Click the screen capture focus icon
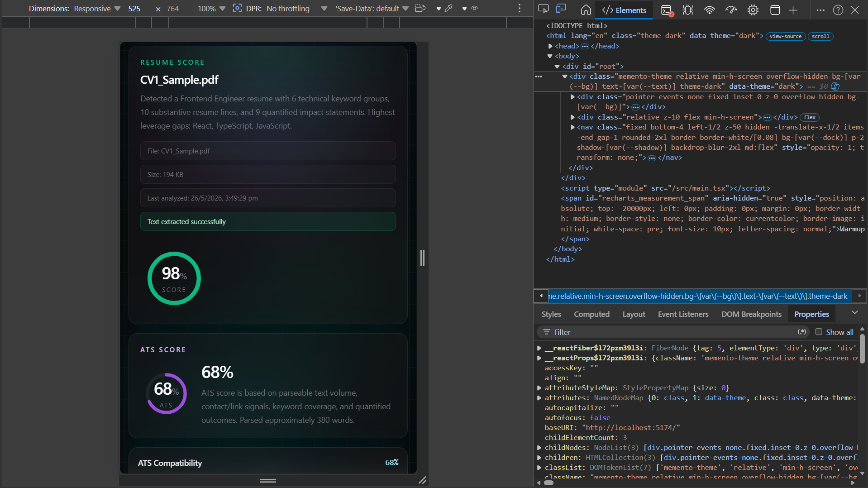This screenshot has width=868, height=488. pyautogui.click(x=237, y=8)
